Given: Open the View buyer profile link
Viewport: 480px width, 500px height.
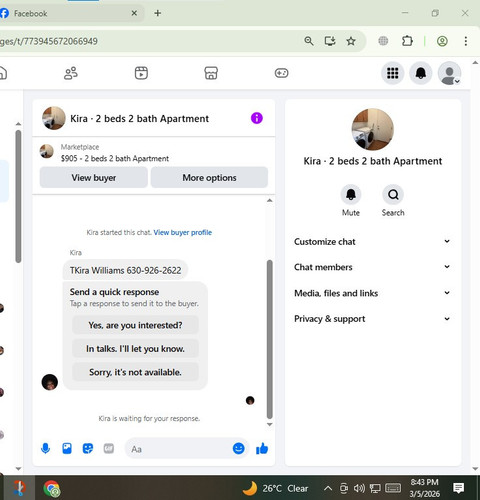Looking at the screenshot, I should tap(183, 232).
